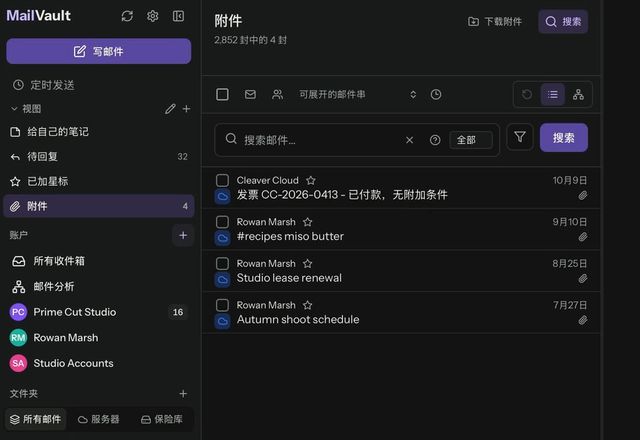Collapse the 视图 section chevron
Screen dimensions: 640x440
[14, 109]
